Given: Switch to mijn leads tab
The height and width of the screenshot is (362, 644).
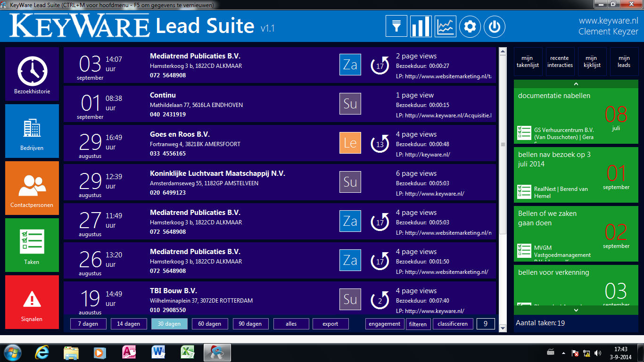Looking at the screenshot, I should tap(624, 62).
